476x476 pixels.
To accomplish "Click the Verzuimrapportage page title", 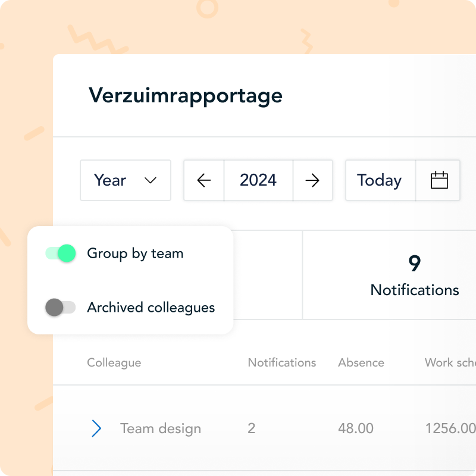I will click(186, 95).
